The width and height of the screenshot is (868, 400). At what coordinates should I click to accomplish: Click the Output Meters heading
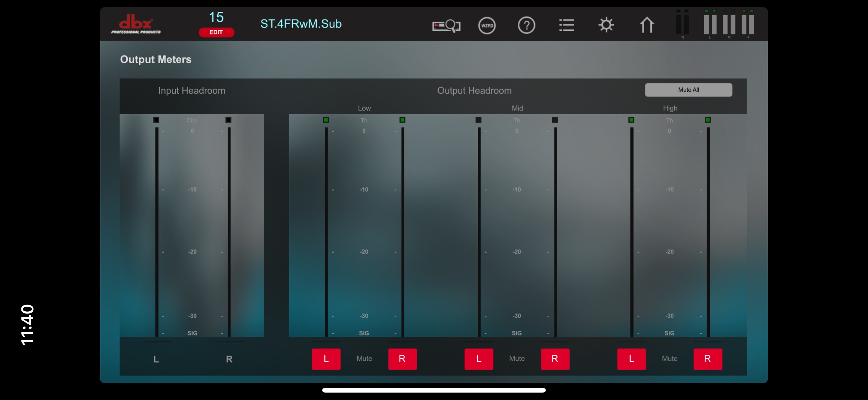[x=156, y=60]
